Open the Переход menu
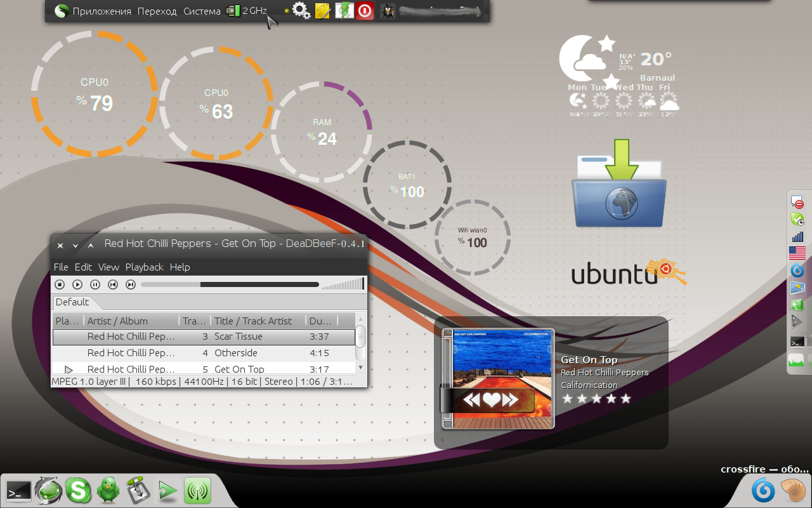812x508 pixels. click(157, 11)
